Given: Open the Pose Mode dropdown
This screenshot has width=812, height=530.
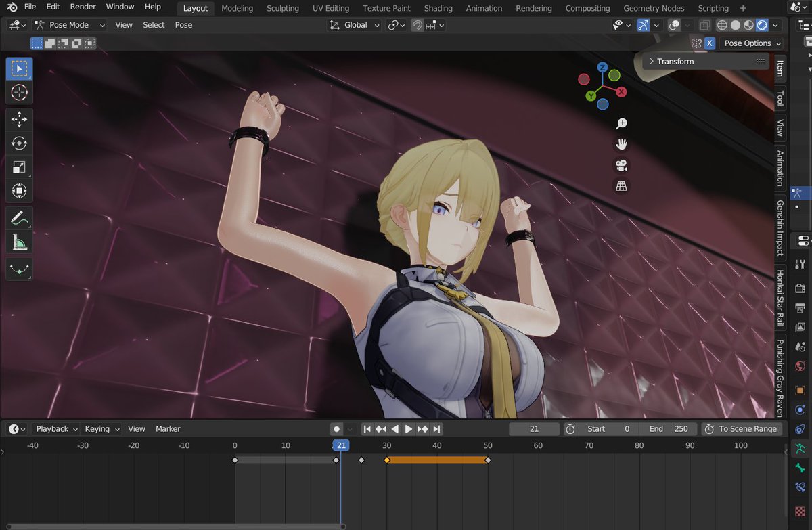Looking at the screenshot, I should (x=70, y=25).
